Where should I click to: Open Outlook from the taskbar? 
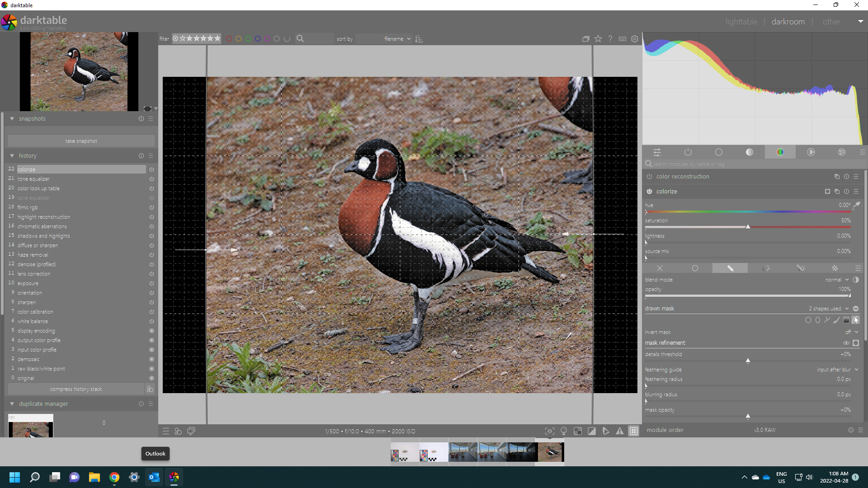pos(154,477)
